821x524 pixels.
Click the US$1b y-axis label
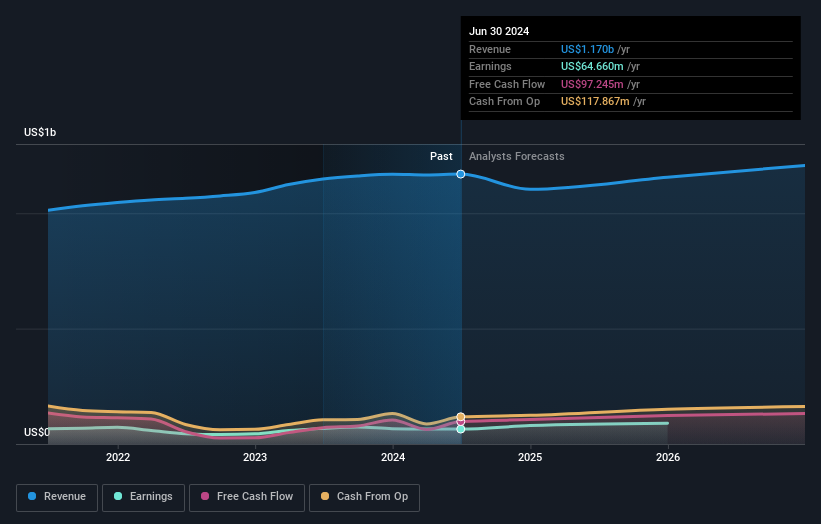pyautogui.click(x=40, y=132)
